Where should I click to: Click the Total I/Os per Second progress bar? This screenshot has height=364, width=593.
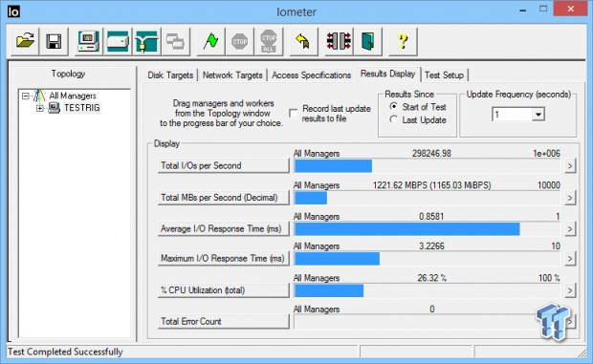click(427, 166)
